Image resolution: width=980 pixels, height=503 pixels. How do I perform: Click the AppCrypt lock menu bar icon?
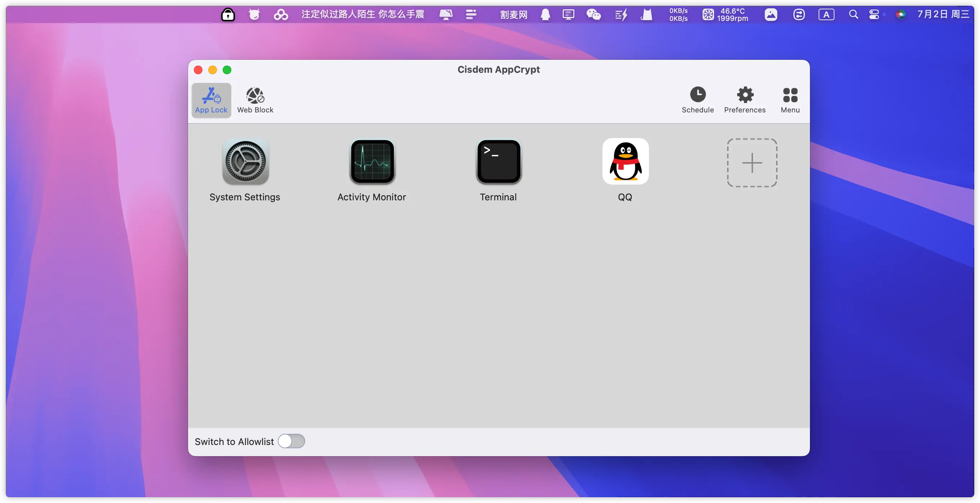click(x=228, y=14)
